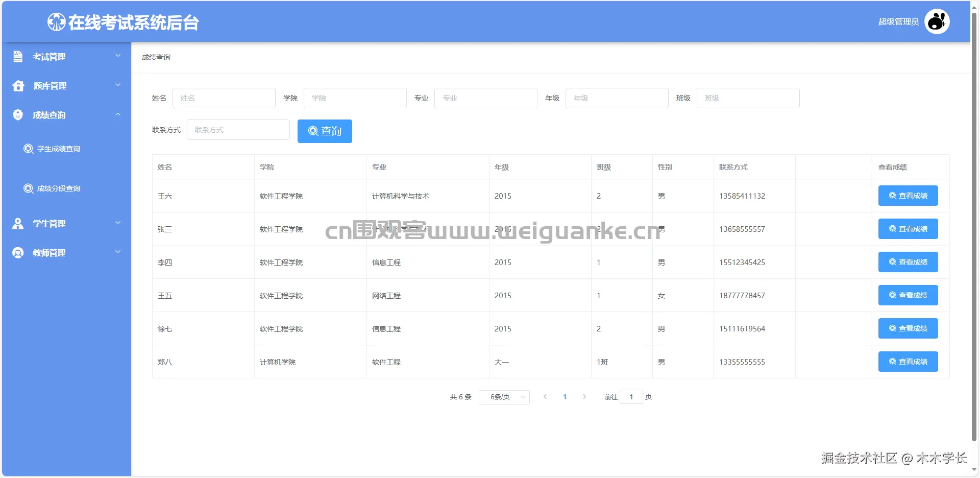980x478 pixels.
Task: Click magnifier icon beside 成绩分段查询
Action: [29, 188]
